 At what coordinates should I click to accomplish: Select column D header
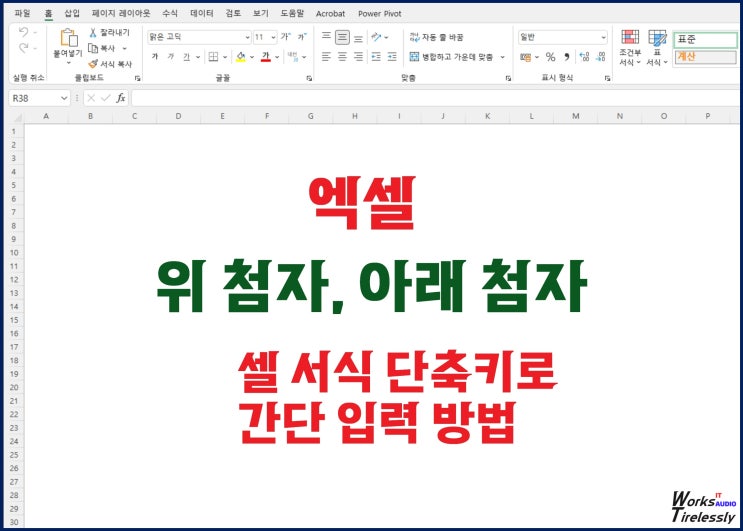[x=178, y=116]
